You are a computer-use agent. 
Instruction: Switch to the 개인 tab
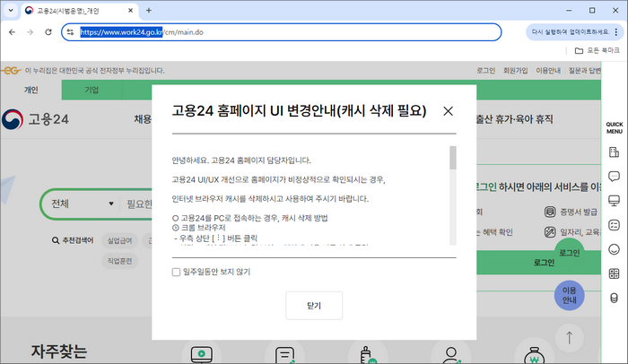click(31, 90)
